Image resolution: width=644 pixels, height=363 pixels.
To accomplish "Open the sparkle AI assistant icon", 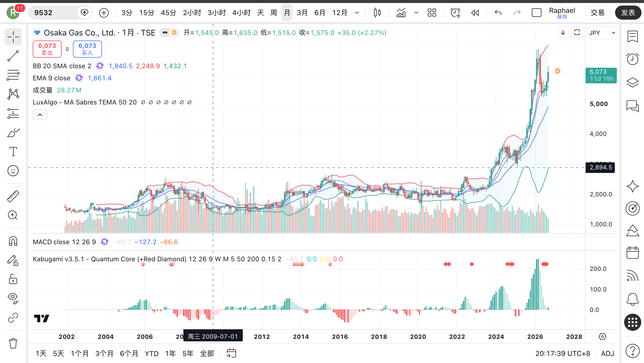I will tap(632, 186).
